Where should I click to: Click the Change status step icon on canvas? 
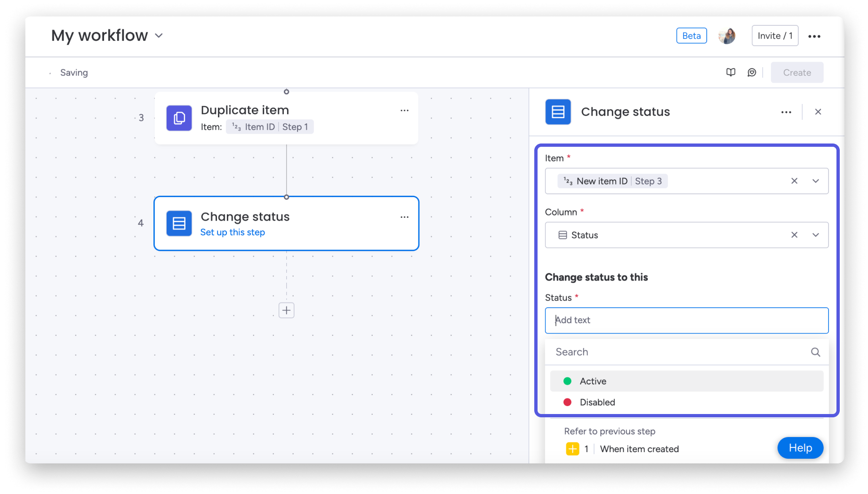point(179,223)
